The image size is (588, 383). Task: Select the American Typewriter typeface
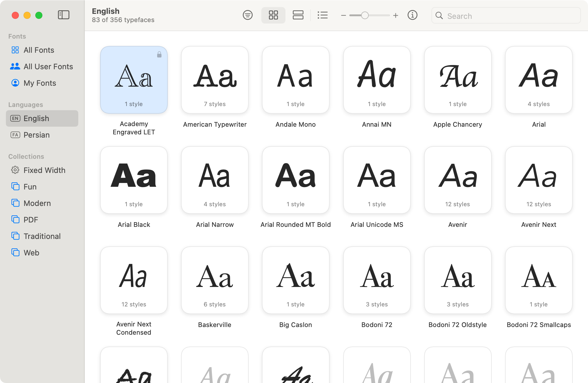(215, 80)
